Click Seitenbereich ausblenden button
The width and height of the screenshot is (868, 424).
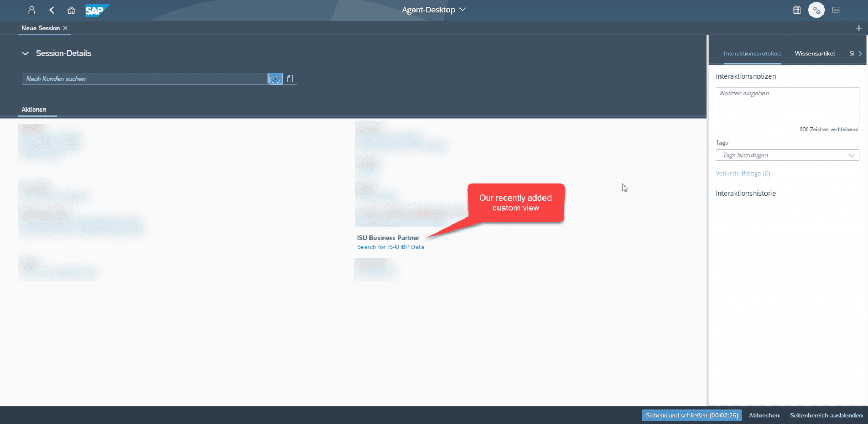pos(826,415)
